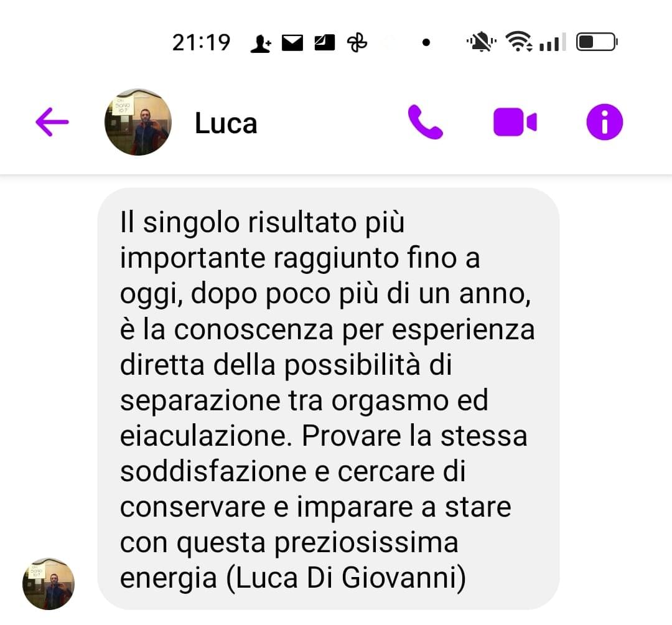672x625 pixels.
Task: Tap the small avatar beside the message
Action: (x=49, y=584)
